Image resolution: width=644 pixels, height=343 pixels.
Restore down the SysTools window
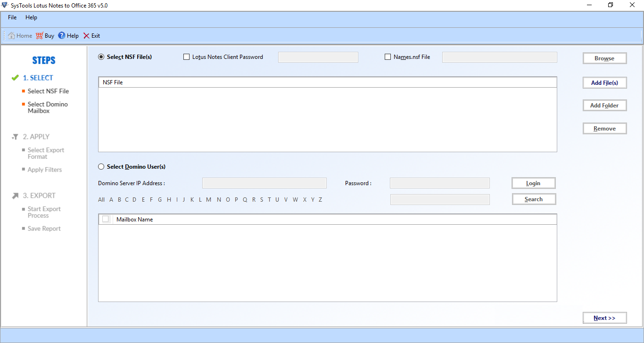[611, 5]
